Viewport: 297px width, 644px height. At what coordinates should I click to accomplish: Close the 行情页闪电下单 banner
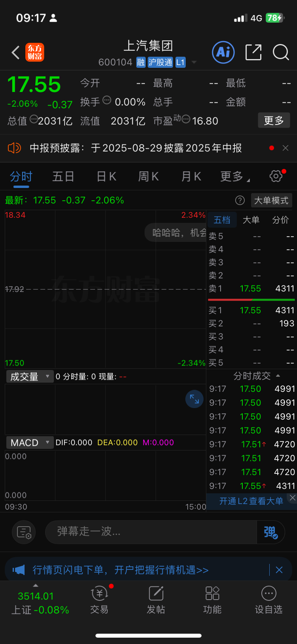click(x=279, y=570)
